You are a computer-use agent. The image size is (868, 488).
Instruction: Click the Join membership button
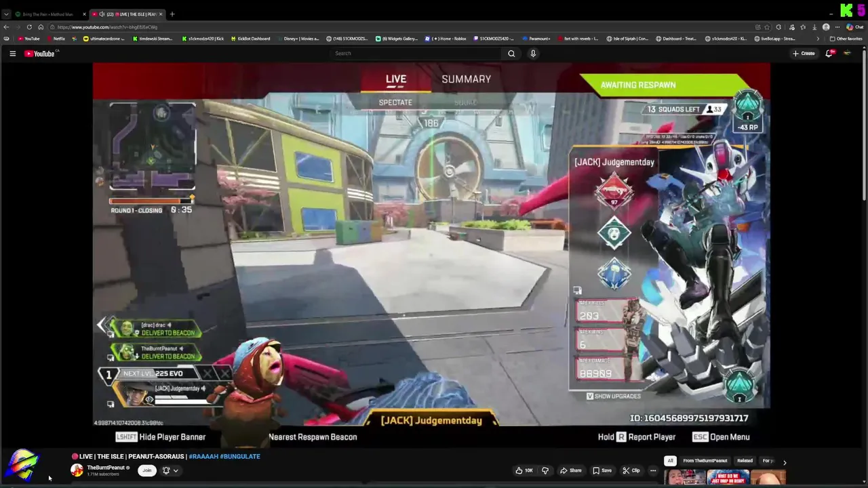click(146, 470)
